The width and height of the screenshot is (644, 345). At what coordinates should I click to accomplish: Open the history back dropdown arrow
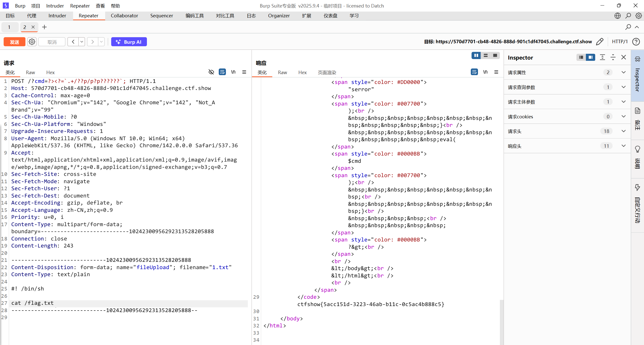click(82, 42)
